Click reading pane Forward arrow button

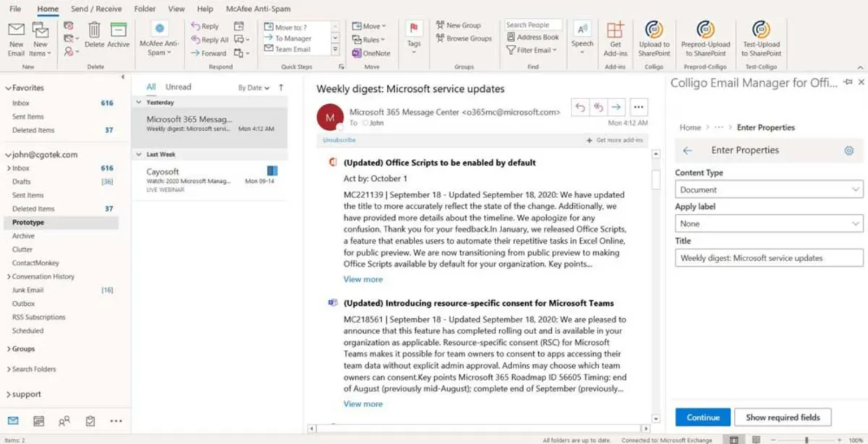[x=616, y=108]
